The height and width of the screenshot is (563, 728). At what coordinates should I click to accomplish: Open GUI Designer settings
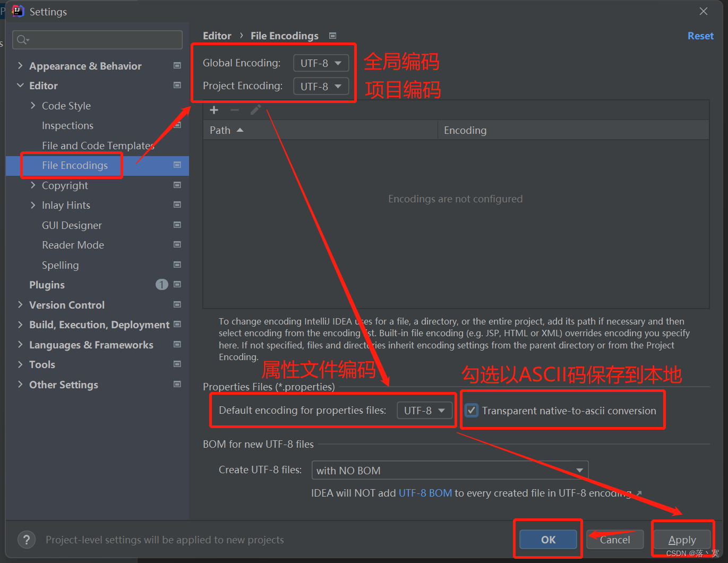point(72,225)
